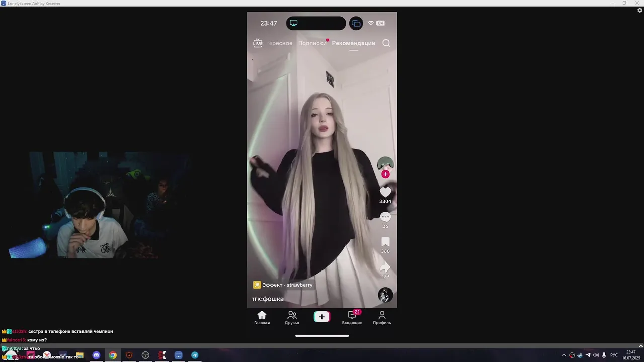Open the Эффект strawberry effect tag
The height and width of the screenshot is (362, 644).
pyautogui.click(x=283, y=285)
